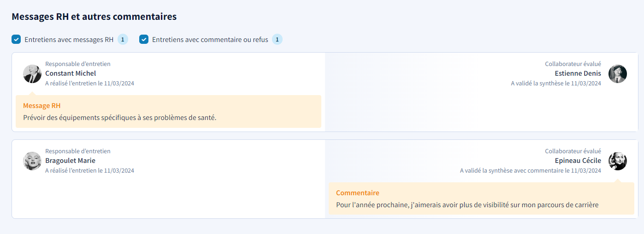Viewport: 644px width, 234px height.
Task: Click A validé la synthèse avec commentaire text
Action: coord(531,171)
